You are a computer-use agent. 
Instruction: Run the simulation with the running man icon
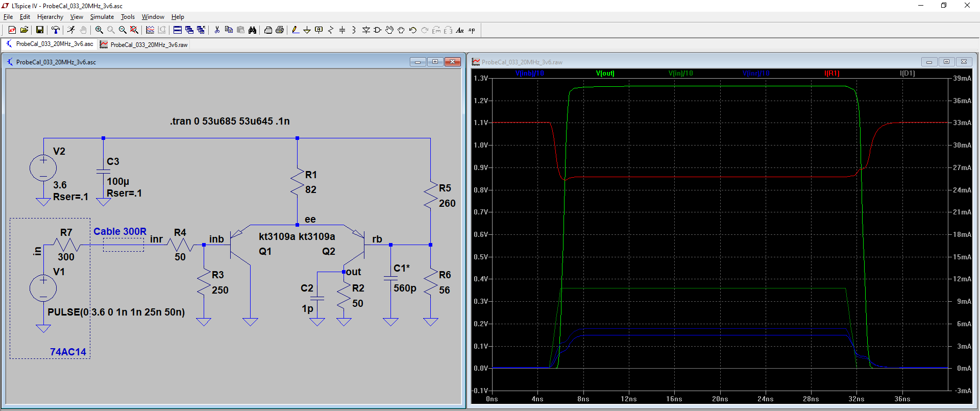(71, 30)
